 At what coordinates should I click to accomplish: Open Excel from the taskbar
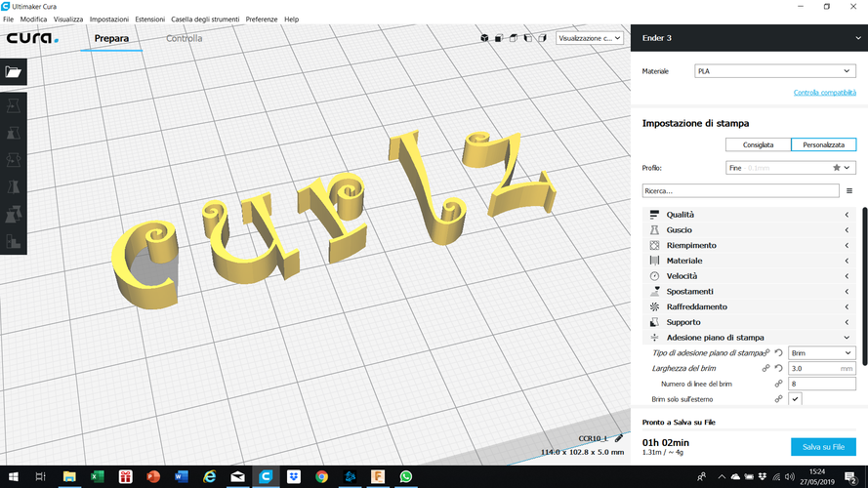(x=98, y=476)
